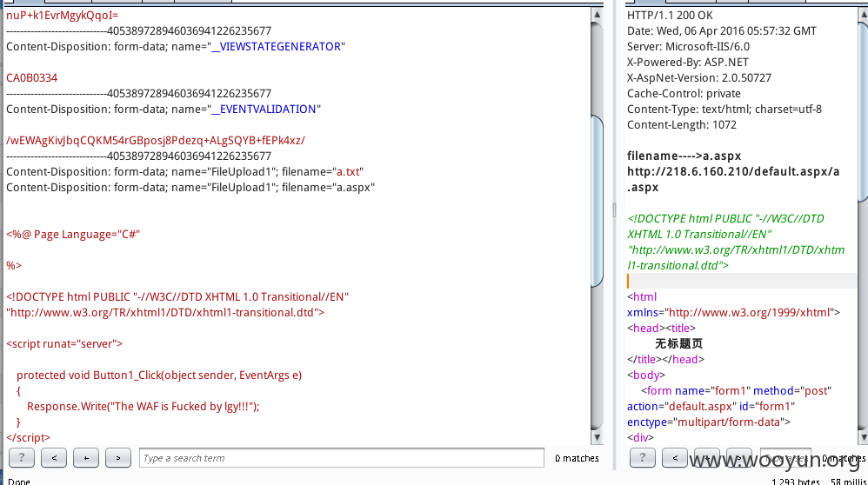868x485 pixels.
Task: Click the '<%@ Page Language="C#"' line
Action: [73, 235]
